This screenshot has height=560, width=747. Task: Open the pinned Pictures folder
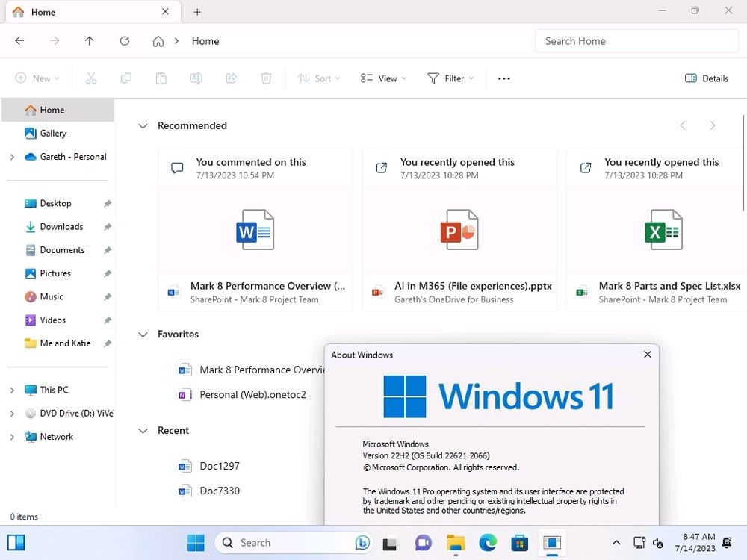pos(55,273)
